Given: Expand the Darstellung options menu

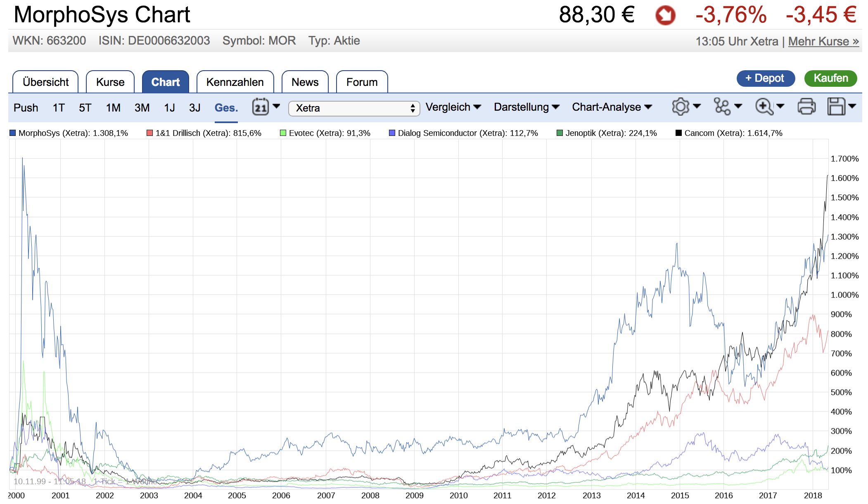Looking at the screenshot, I should point(526,107).
